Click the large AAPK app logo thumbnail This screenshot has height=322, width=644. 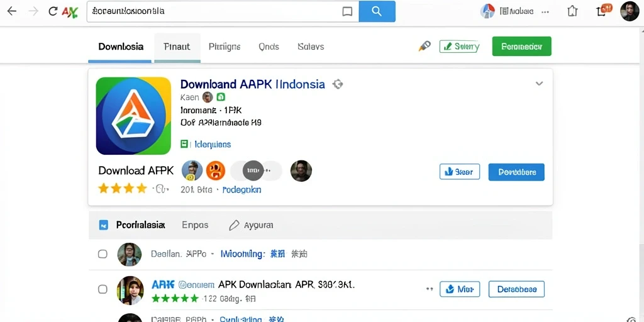[133, 116]
